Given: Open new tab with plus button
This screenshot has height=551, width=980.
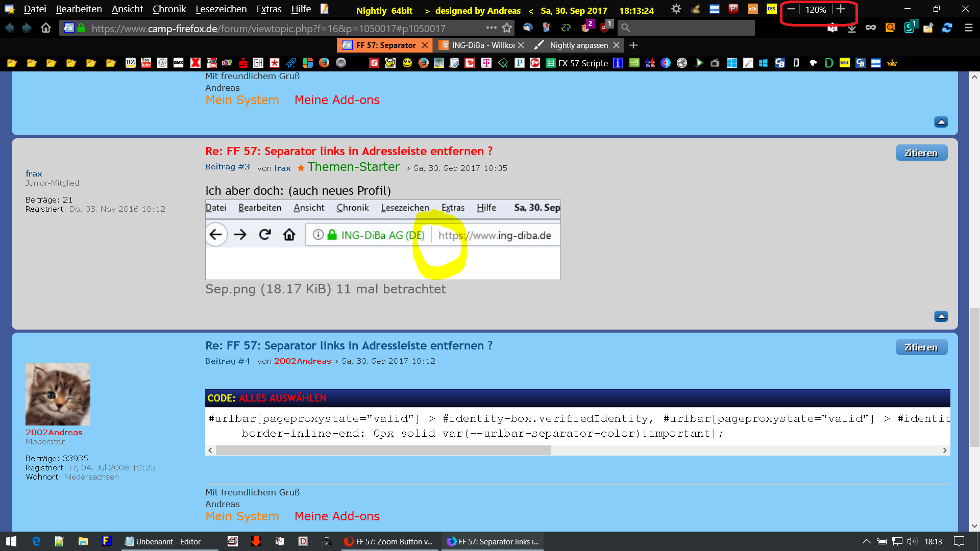Looking at the screenshot, I should [633, 45].
